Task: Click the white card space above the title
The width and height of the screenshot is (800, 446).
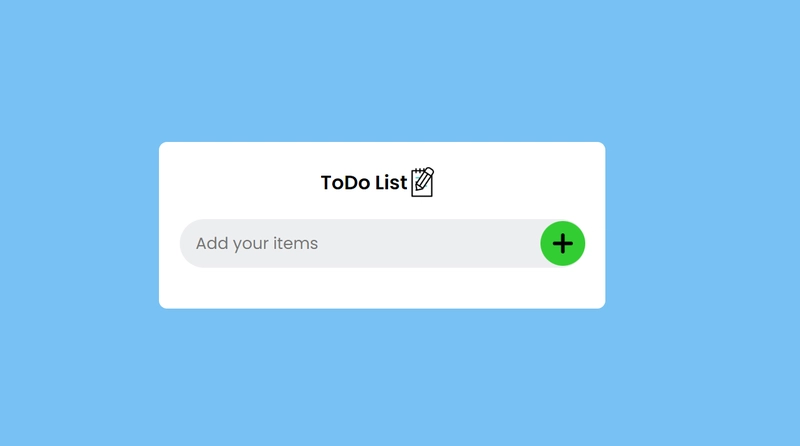Action: (382, 154)
